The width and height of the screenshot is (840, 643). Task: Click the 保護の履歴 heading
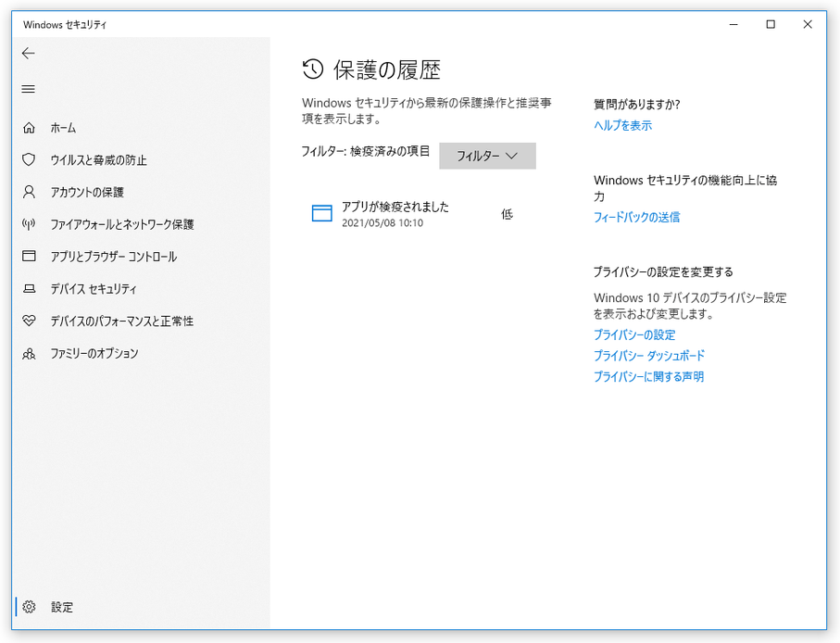[387, 69]
